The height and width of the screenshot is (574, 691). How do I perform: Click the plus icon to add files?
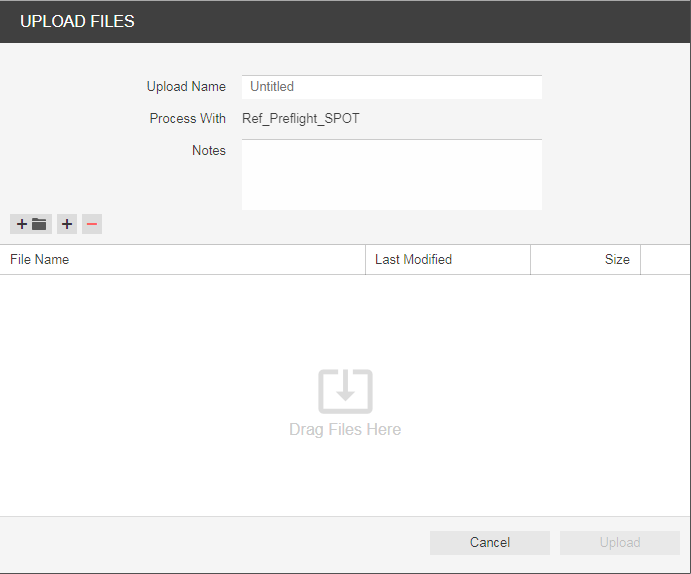[66, 224]
